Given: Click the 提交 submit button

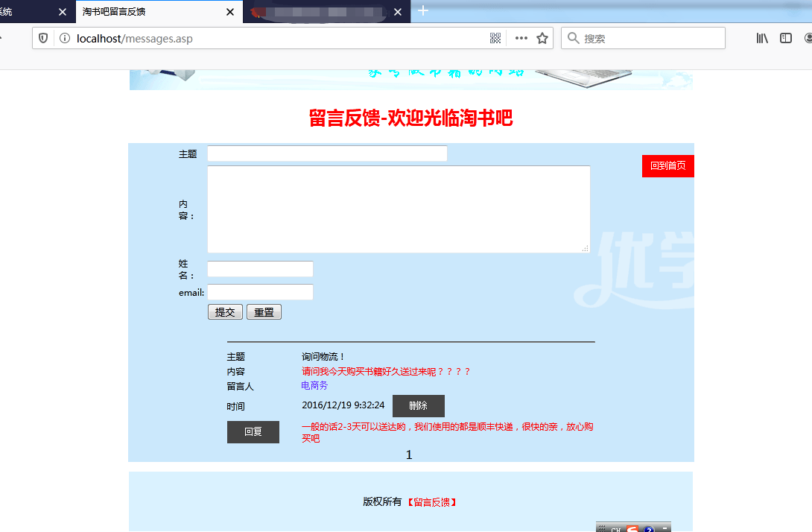Looking at the screenshot, I should (x=225, y=312).
